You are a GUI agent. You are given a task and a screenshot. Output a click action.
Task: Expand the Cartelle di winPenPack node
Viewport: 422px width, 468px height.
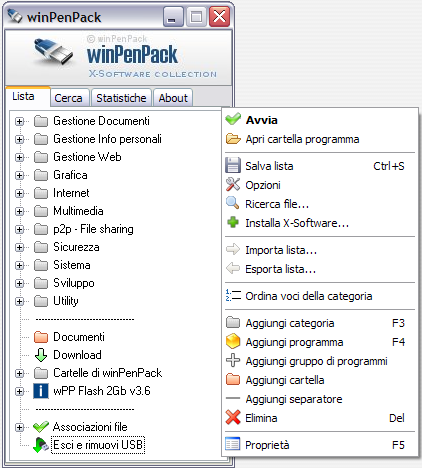(x=19, y=373)
